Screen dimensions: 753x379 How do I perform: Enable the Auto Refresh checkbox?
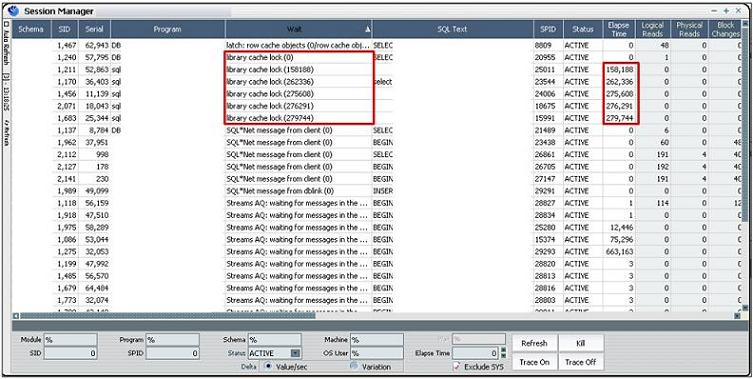click(6, 23)
